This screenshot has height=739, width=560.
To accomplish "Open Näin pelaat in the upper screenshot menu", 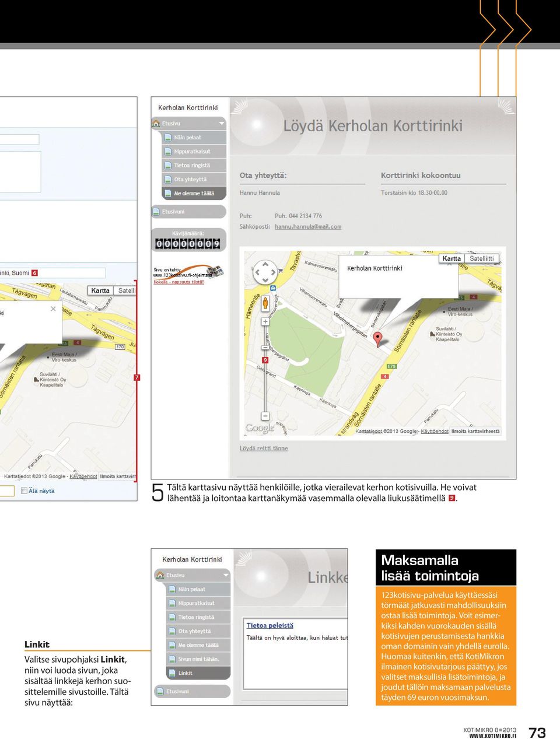I will click(194, 138).
